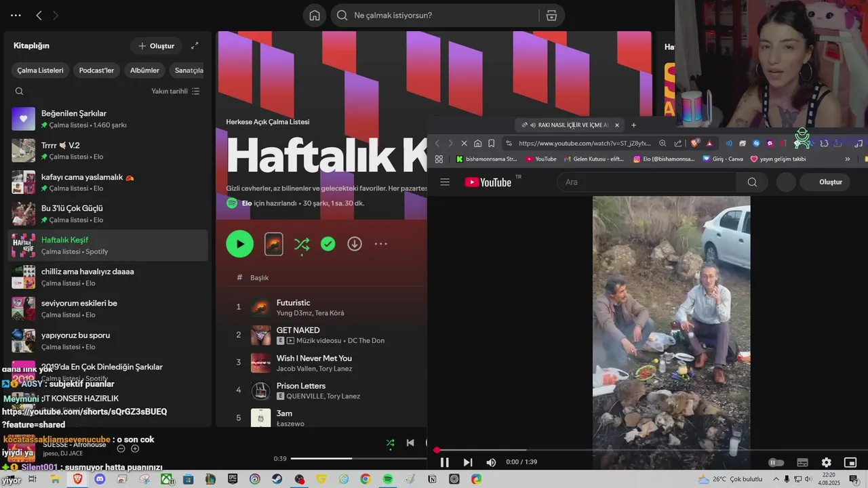Select 'Albümler' filter chip
The height and width of the screenshot is (488, 868).
pyautogui.click(x=144, y=70)
